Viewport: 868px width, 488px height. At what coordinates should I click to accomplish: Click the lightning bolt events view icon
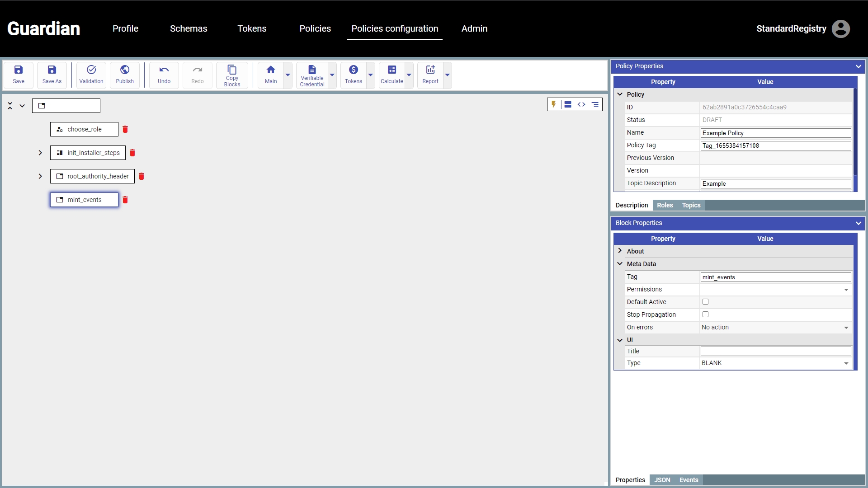coord(554,104)
